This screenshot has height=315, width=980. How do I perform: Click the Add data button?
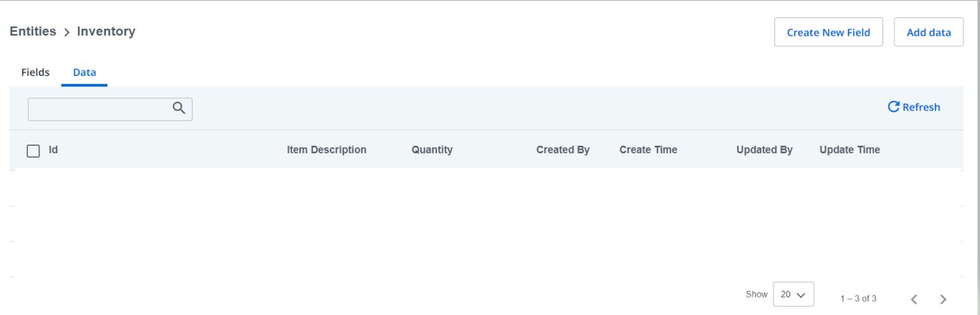pos(929,32)
